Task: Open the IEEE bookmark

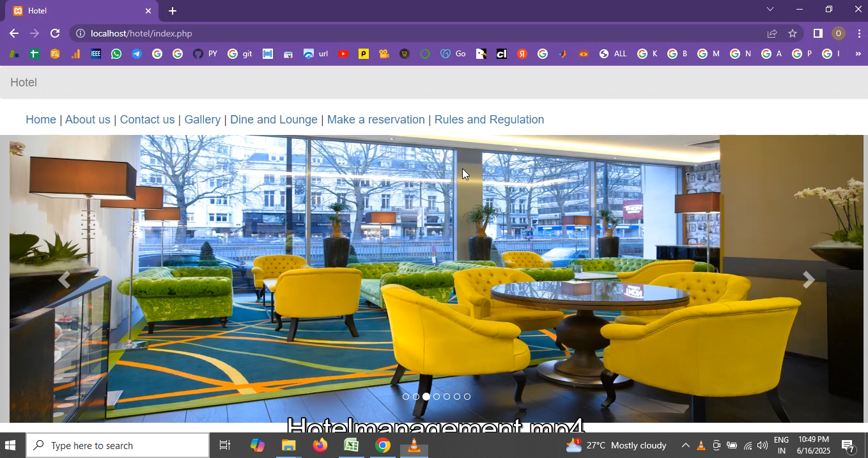Action: 96,54
